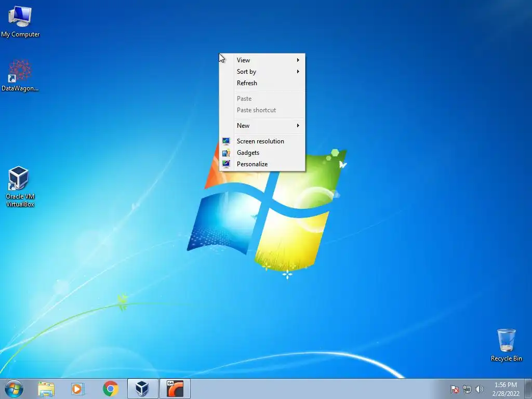532x399 pixels.
Task: Open Screen resolution from the context menu
Action: pyautogui.click(x=262, y=141)
